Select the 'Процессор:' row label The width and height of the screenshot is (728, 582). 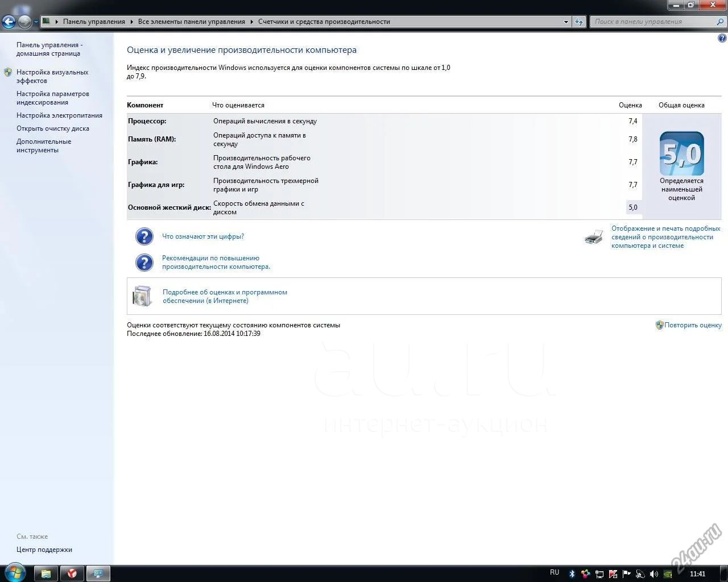coord(147,121)
